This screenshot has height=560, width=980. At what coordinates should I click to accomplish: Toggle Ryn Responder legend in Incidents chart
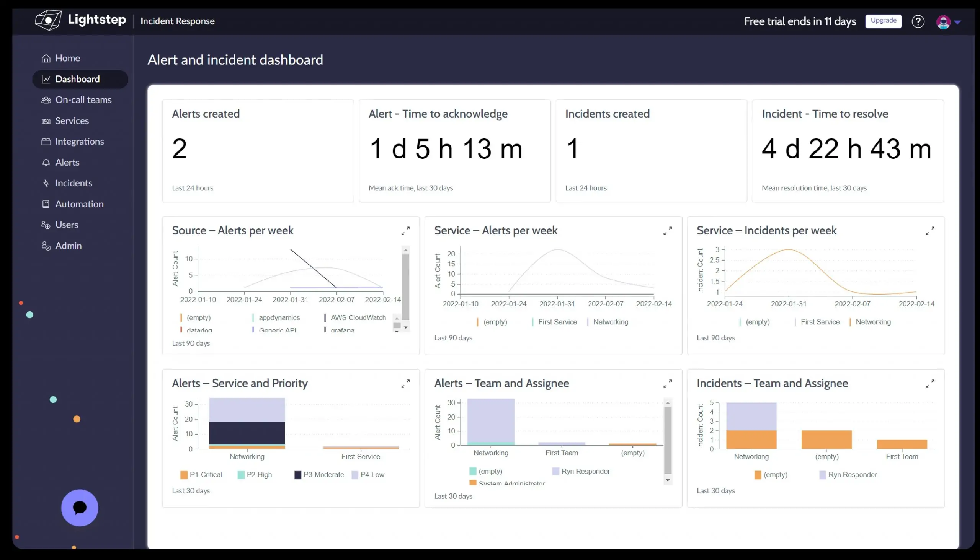pyautogui.click(x=848, y=475)
